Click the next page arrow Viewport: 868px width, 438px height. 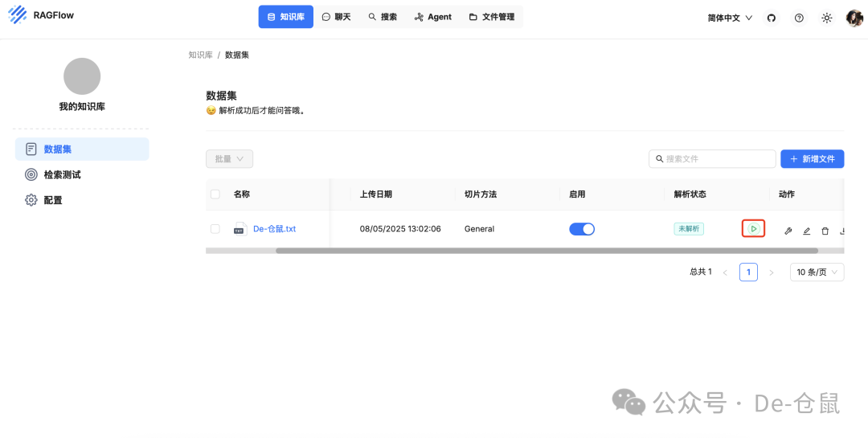[772, 272]
